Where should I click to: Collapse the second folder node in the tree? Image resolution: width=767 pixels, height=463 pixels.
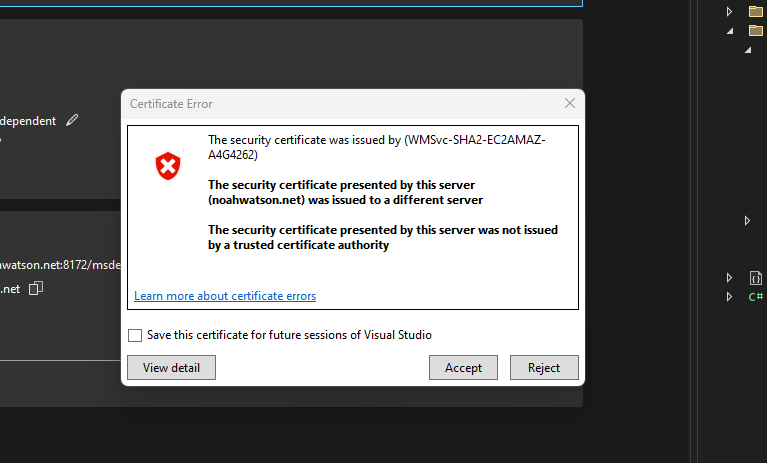730,31
